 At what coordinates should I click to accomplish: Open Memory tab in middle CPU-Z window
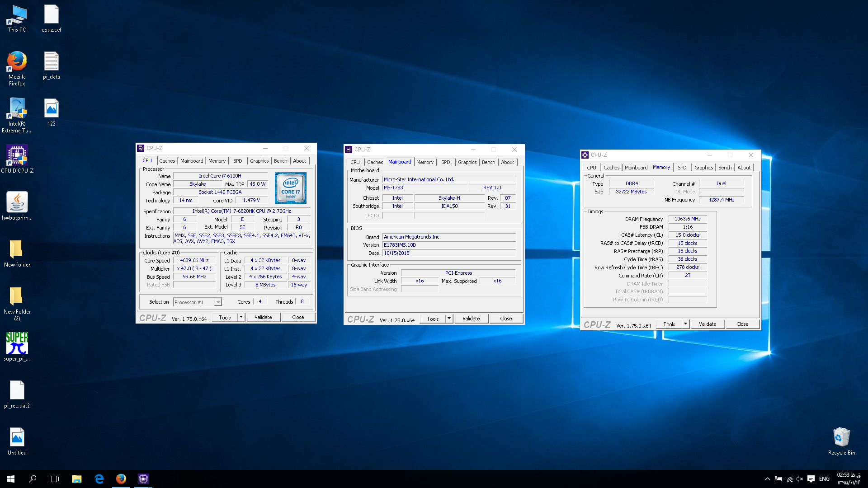pyautogui.click(x=425, y=162)
